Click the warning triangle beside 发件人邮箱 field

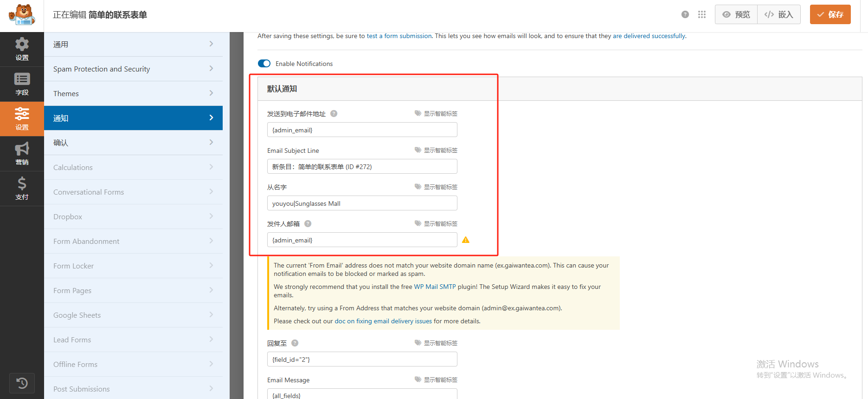click(x=466, y=240)
